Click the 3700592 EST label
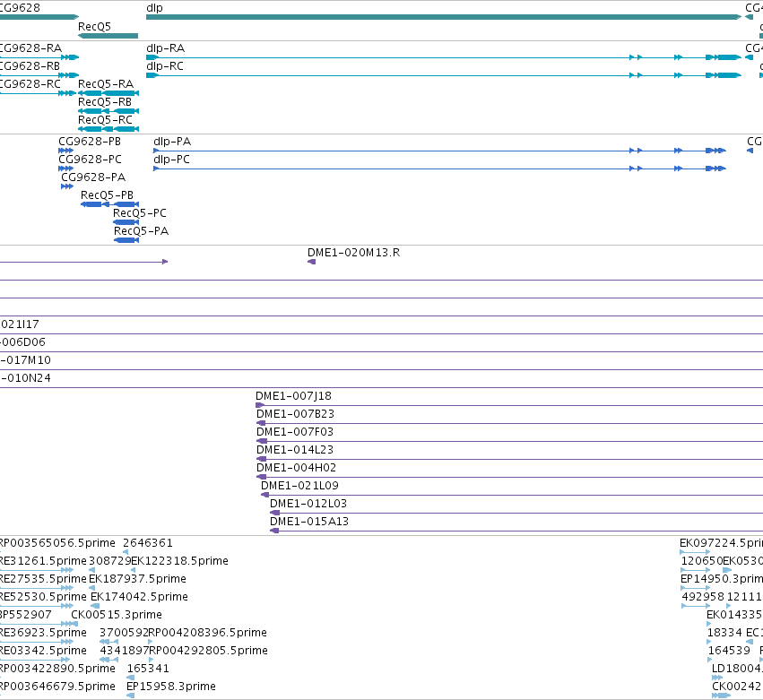763x700 pixels. 124,633
